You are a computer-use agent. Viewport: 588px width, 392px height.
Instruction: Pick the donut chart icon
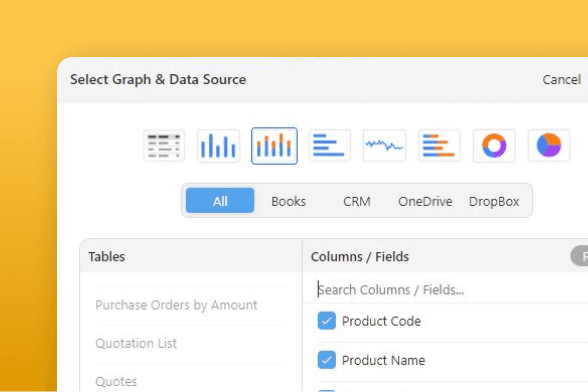coord(494,146)
